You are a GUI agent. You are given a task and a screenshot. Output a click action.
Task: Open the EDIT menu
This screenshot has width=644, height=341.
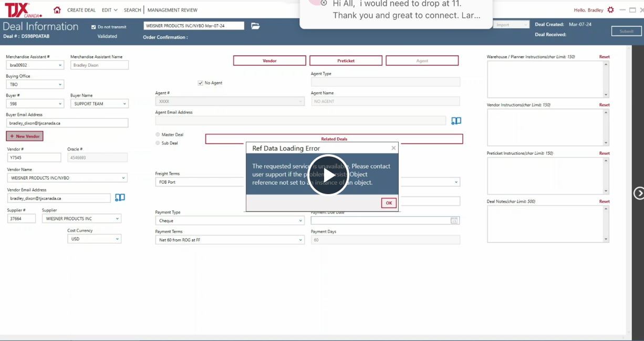(x=109, y=10)
